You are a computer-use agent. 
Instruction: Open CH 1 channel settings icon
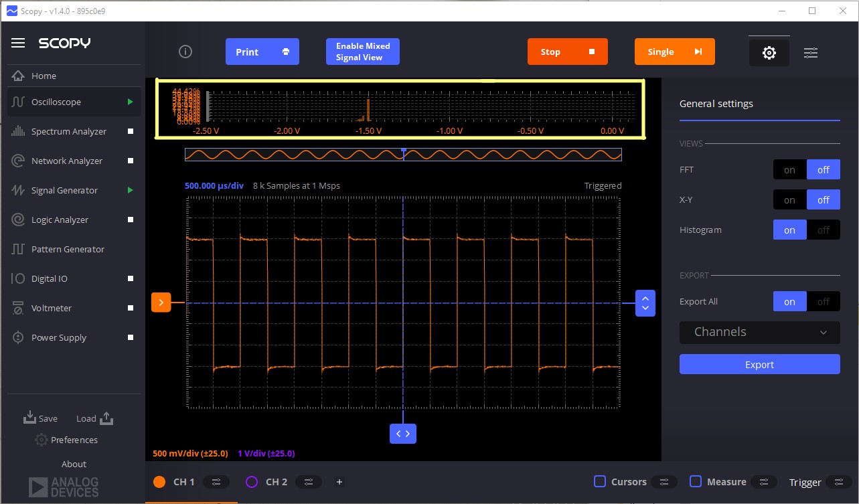point(216,482)
